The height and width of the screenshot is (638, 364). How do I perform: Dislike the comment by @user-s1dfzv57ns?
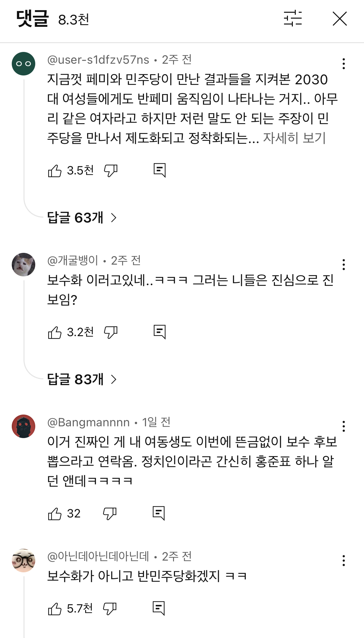[111, 171]
